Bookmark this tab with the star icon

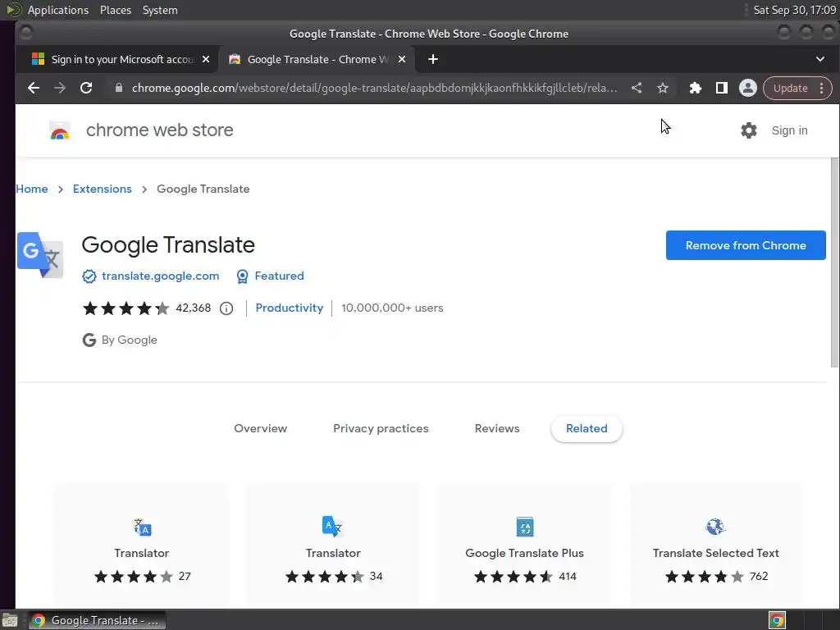[x=663, y=88]
